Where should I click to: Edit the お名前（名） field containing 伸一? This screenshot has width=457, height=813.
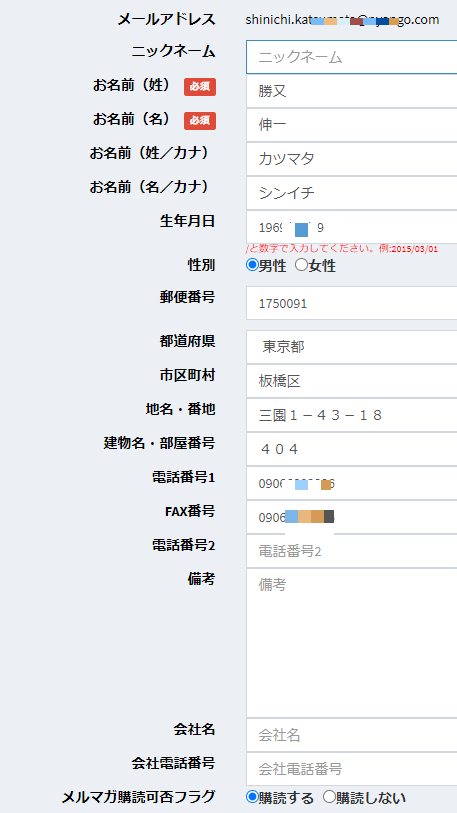coord(352,125)
